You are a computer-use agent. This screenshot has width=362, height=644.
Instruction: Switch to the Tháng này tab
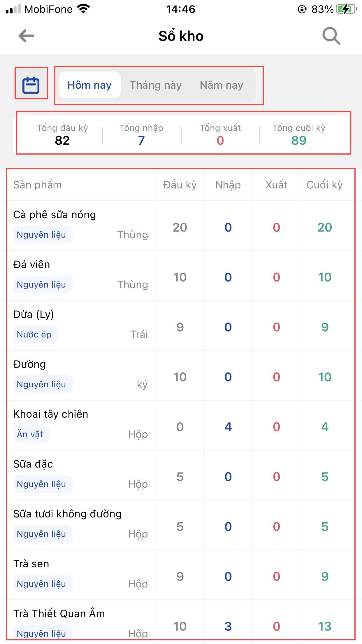[x=156, y=85]
